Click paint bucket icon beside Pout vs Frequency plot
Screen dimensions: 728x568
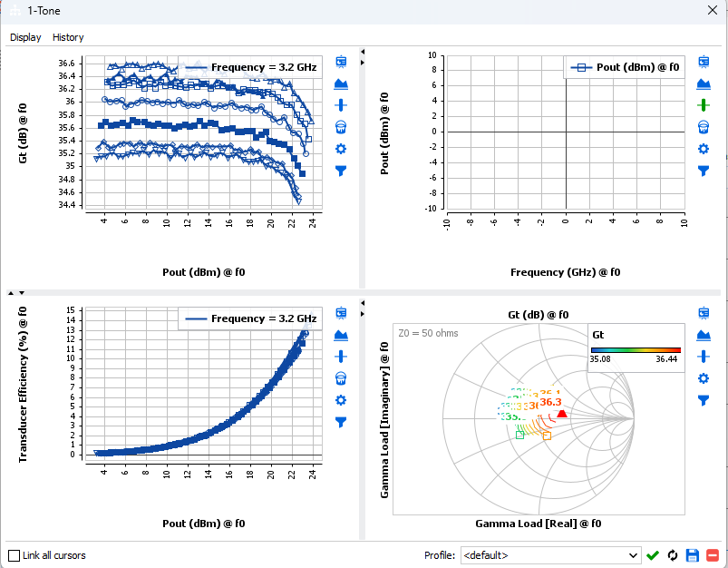[x=704, y=127]
